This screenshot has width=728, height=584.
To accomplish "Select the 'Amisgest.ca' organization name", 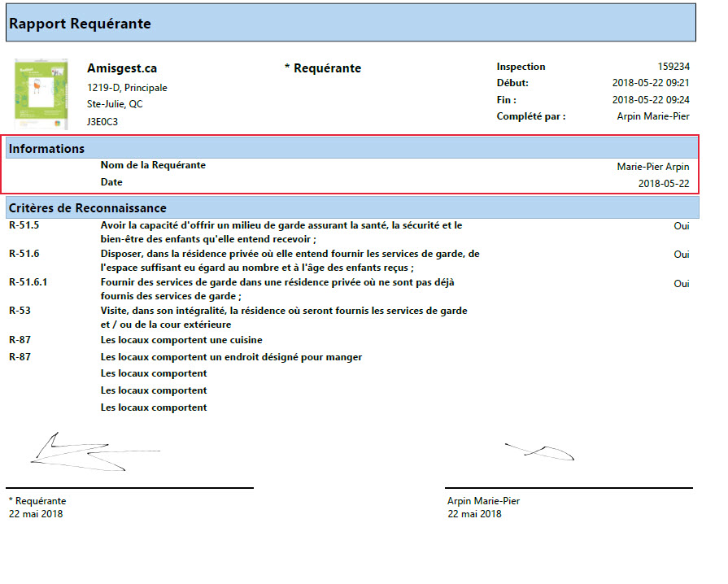I will (x=122, y=68).
